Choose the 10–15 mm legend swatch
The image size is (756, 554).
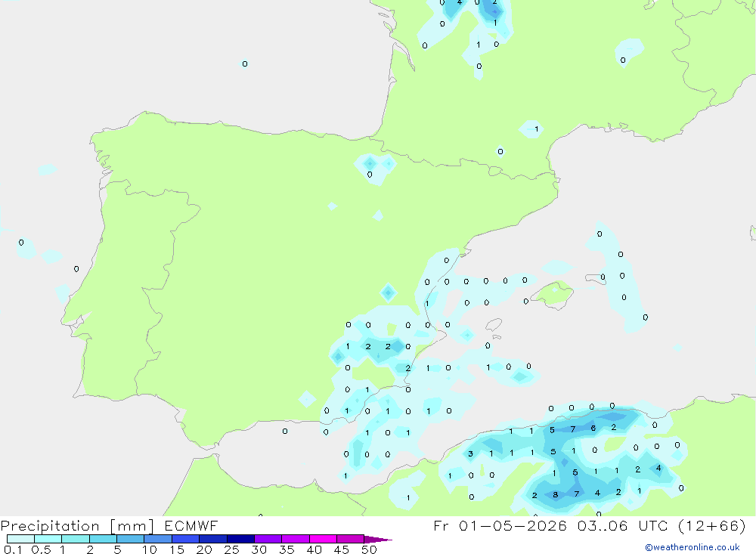[x=158, y=539]
